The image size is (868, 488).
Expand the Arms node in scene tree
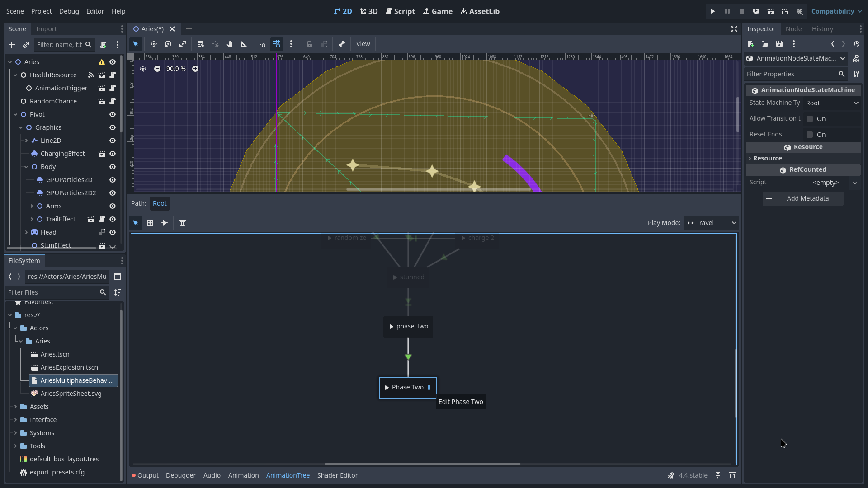[x=32, y=206]
